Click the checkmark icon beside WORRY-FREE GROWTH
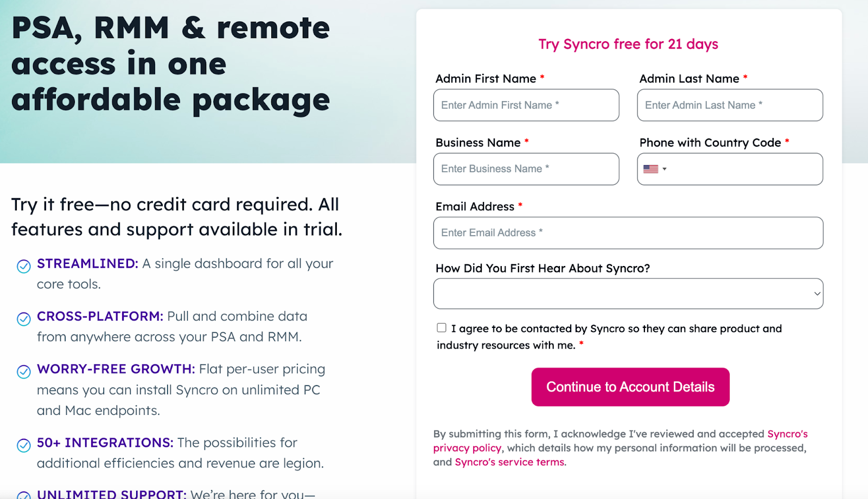The height and width of the screenshot is (499, 868). 23,372
